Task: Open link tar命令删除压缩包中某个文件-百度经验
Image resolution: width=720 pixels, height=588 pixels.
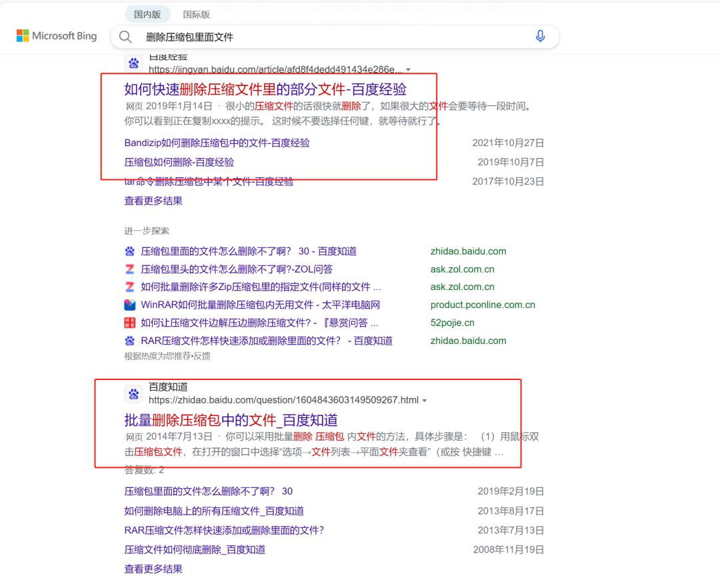Action: (209, 181)
